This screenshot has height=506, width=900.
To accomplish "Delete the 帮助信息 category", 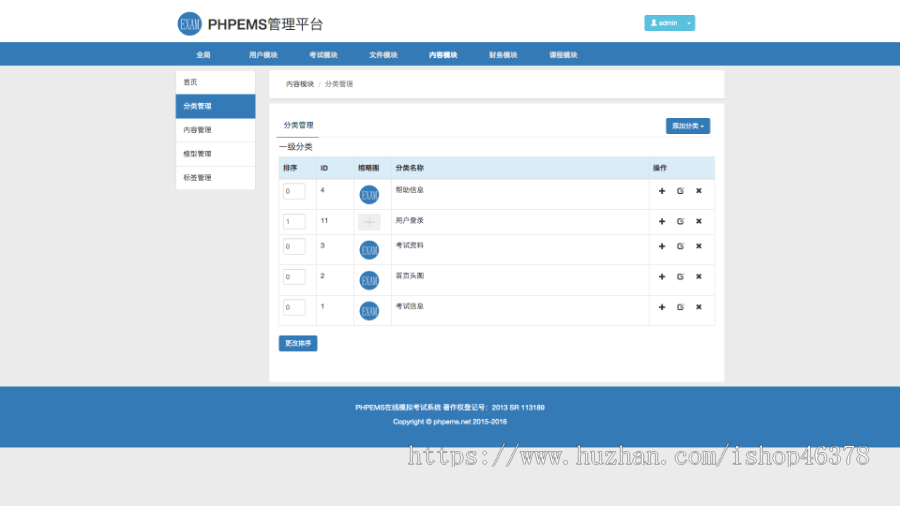I will pos(699,191).
